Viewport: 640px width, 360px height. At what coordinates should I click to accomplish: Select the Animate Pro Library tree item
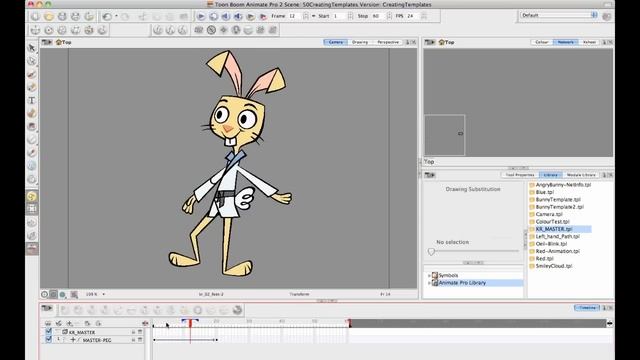click(x=462, y=283)
